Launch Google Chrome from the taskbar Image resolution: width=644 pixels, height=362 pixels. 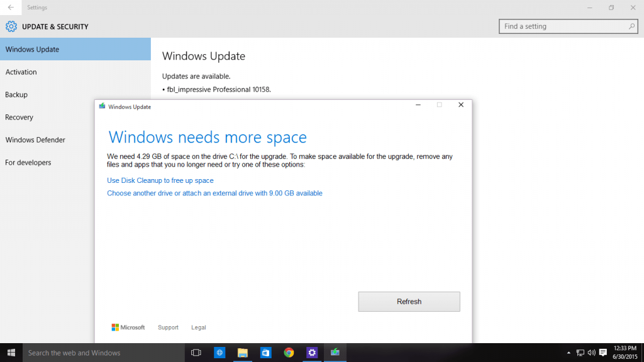(x=289, y=353)
